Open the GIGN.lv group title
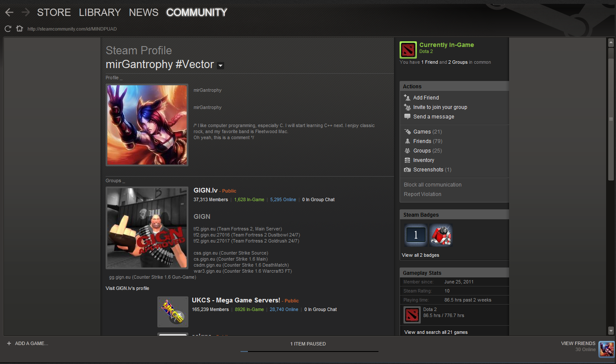 pos(206,190)
